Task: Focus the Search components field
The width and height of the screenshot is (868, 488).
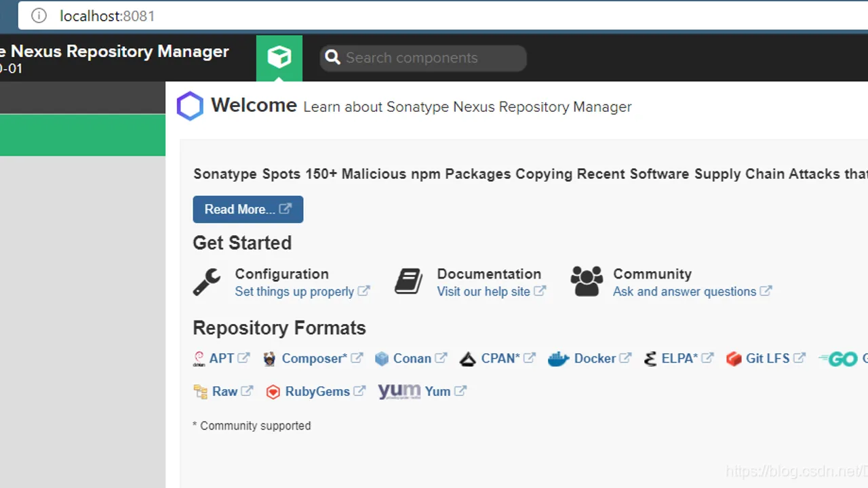Action: [423, 58]
